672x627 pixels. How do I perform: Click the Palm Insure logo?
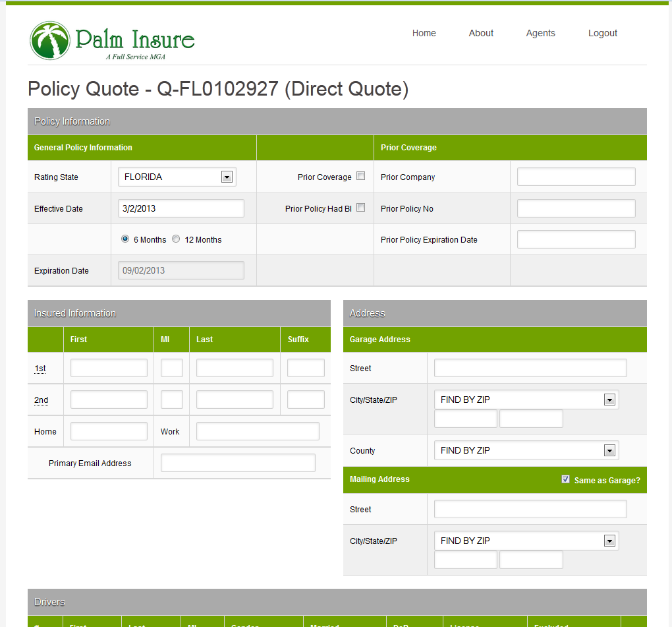pos(112,41)
